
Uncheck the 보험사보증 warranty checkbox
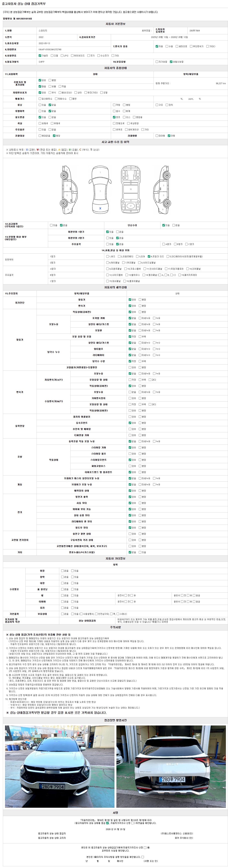pos(171,62)
